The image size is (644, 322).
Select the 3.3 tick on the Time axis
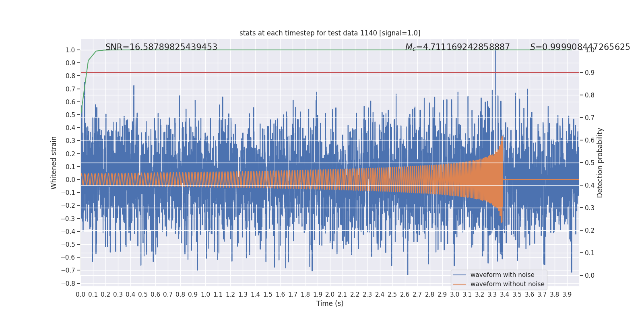492,295
